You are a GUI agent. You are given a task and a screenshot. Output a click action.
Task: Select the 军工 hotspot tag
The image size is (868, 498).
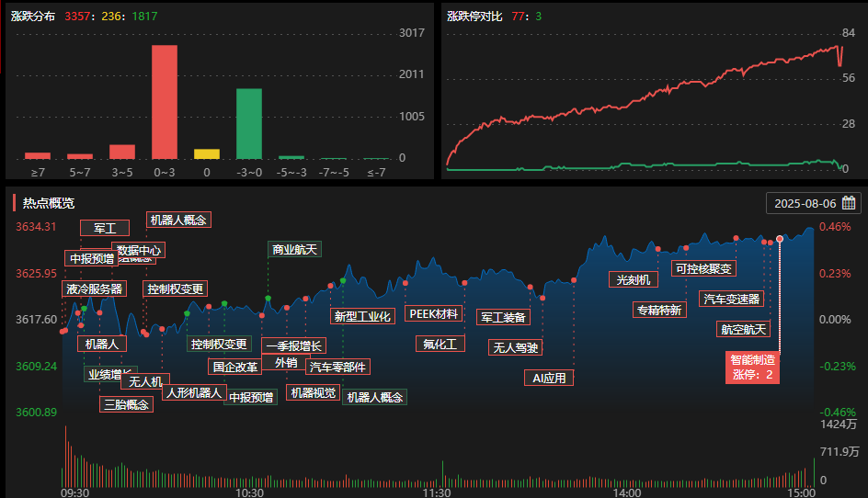(105, 228)
